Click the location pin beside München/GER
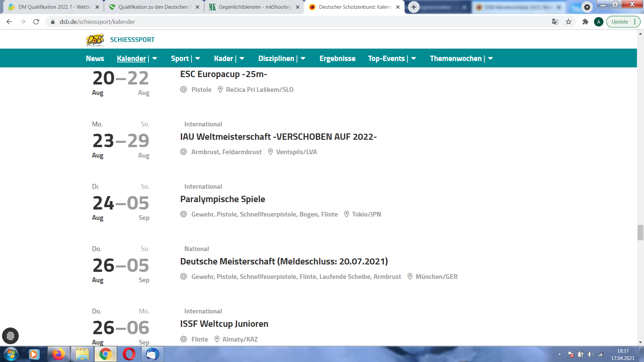The image size is (644, 362). [410, 277]
